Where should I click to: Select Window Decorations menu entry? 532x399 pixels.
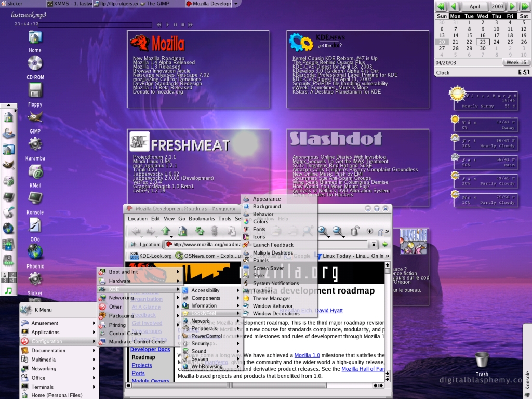click(279, 313)
